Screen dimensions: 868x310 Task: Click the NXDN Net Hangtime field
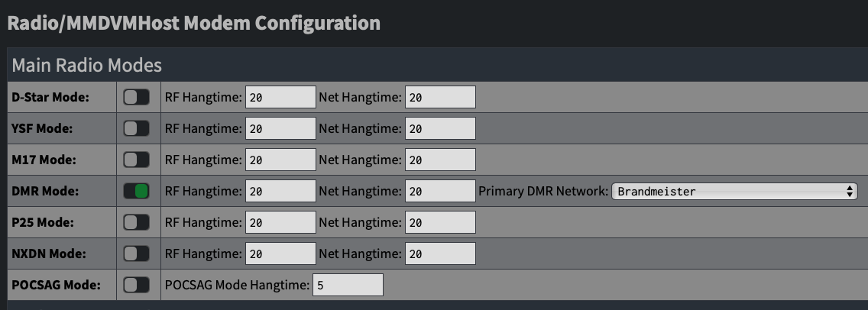(x=440, y=253)
